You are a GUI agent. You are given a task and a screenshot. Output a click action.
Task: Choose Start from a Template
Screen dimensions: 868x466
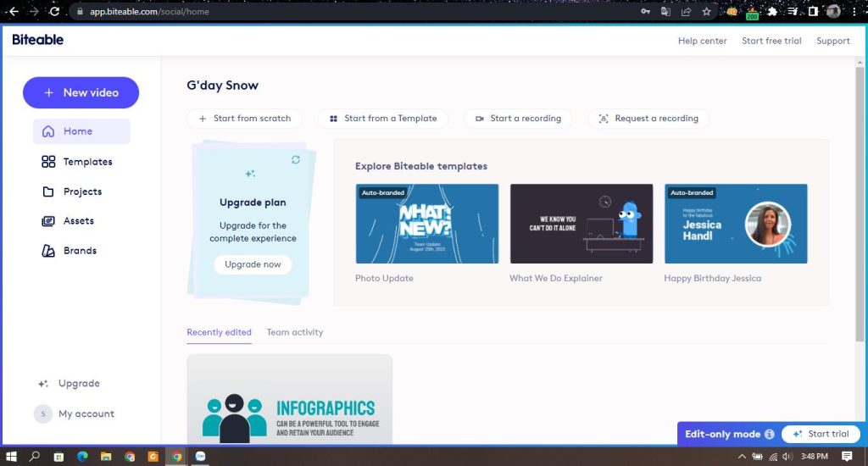click(x=383, y=119)
